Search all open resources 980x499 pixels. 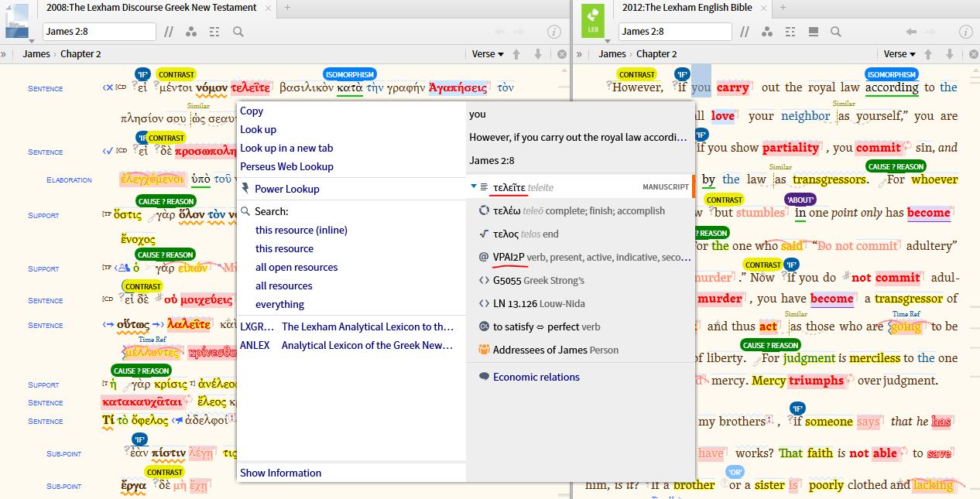296,267
